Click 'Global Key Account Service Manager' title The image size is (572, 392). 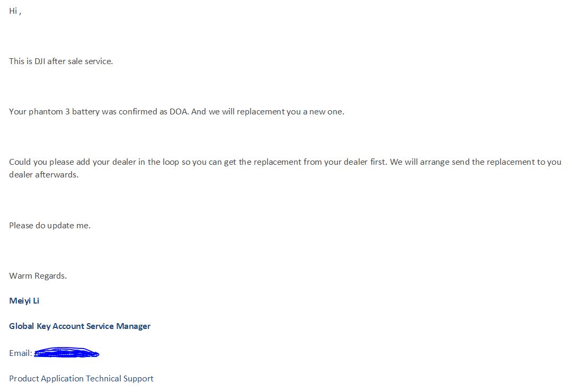coord(79,326)
